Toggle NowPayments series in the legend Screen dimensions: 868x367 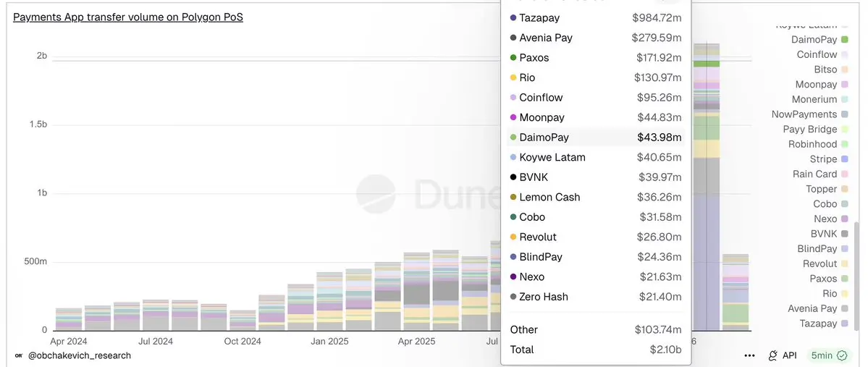click(x=810, y=114)
